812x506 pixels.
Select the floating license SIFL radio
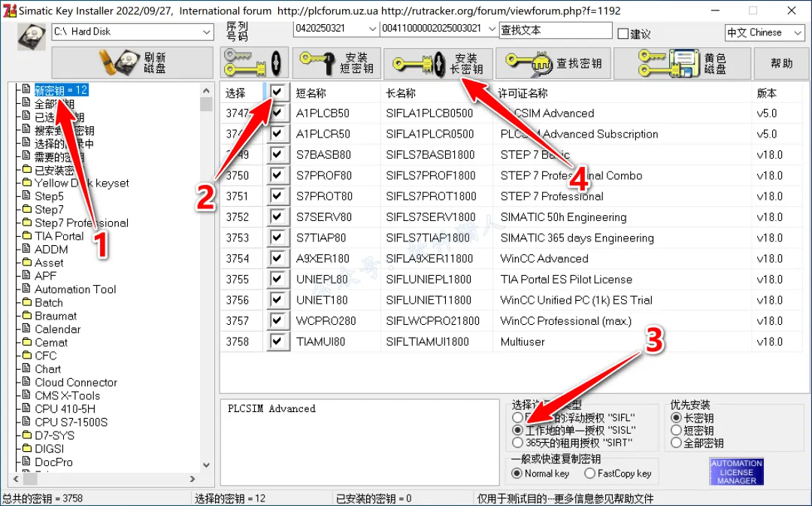(x=517, y=417)
